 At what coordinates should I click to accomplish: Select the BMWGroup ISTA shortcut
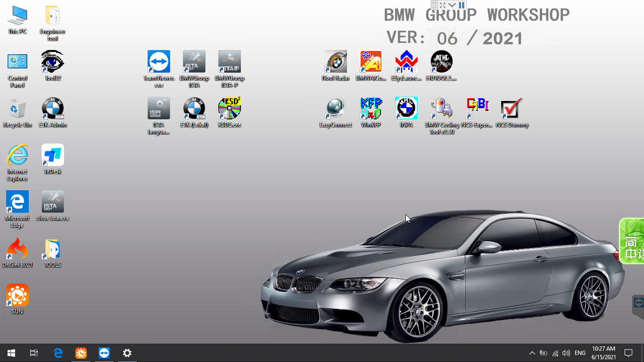[194, 70]
